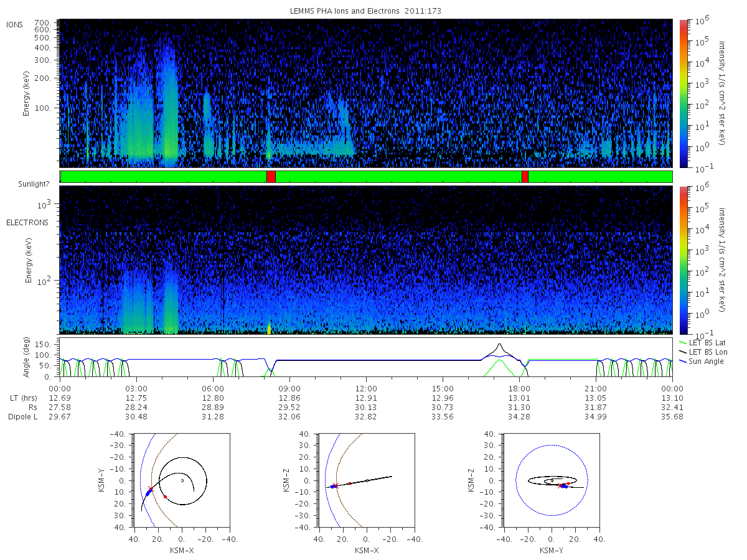Click the 03:00 time axis label

136,389
